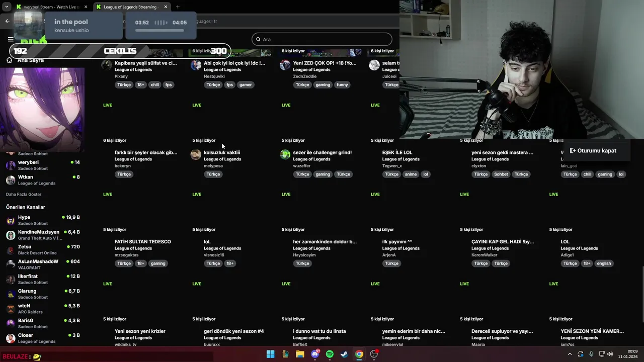Switch to League of Legends Streaming tab

(x=132, y=7)
